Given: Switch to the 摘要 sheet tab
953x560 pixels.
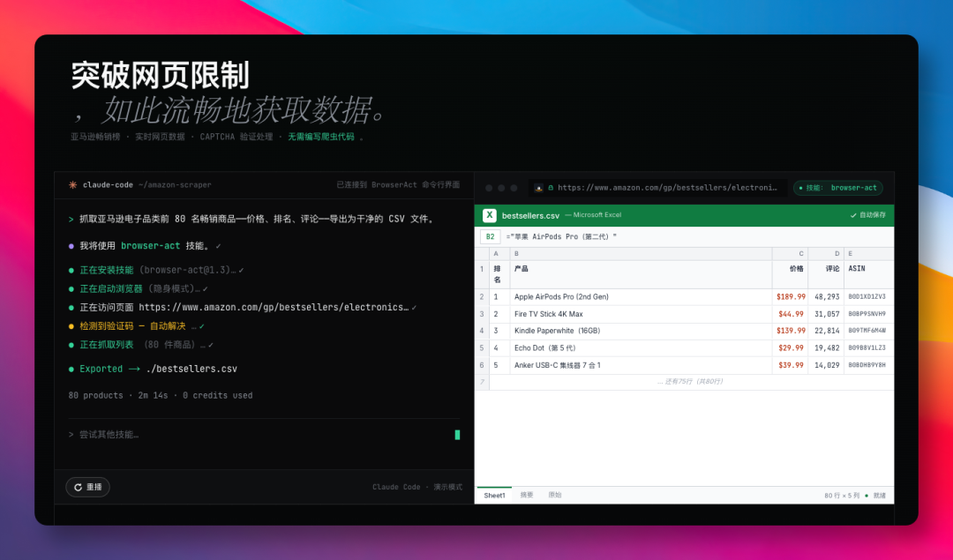Looking at the screenshot, I should 526,495.
